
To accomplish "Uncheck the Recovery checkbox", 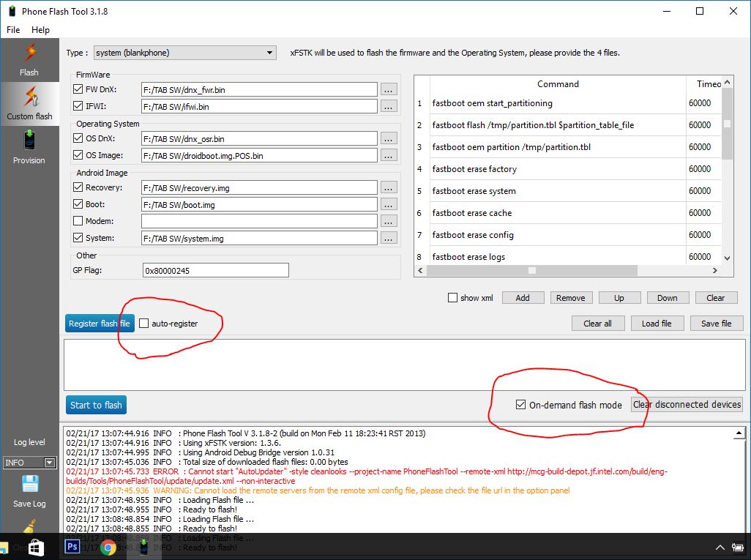I will click(78, 187).
